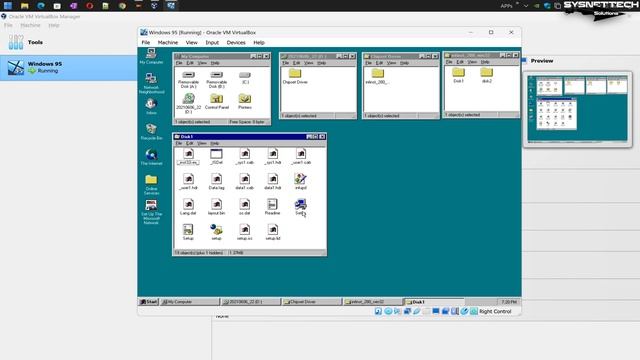Open the Machine menu in VM window

tap(168, 42)
